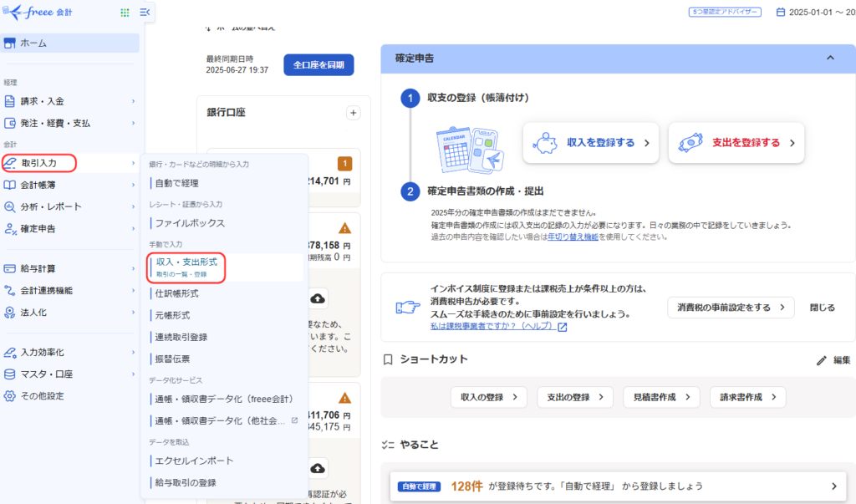Click 支出を登録する button
The image size is (856, 504).
tap(736, 143)
